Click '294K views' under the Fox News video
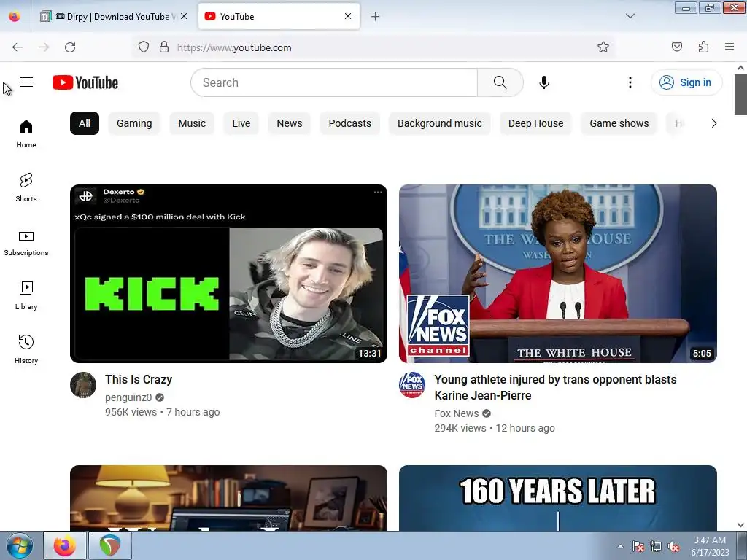 point(460,428)
